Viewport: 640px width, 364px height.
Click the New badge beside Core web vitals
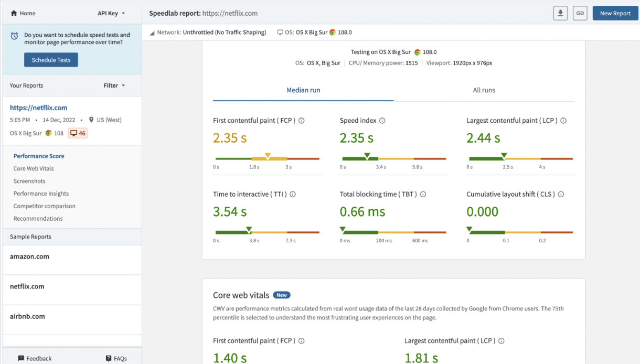point(282,295)
